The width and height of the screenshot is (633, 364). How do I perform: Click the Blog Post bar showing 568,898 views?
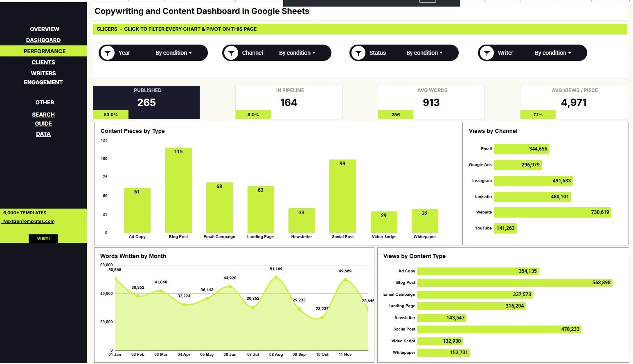pyautogui.click(x=515, y=283)
